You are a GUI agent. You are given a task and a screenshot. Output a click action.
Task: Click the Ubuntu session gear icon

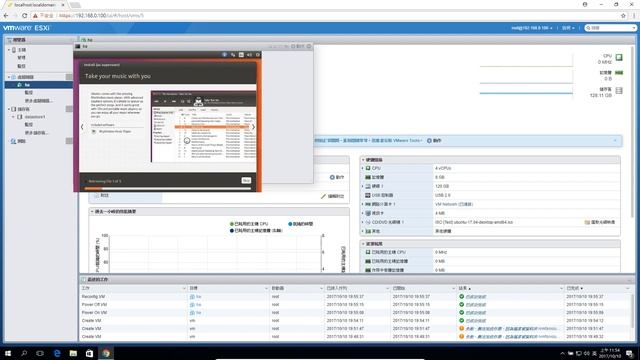point(258,55)
